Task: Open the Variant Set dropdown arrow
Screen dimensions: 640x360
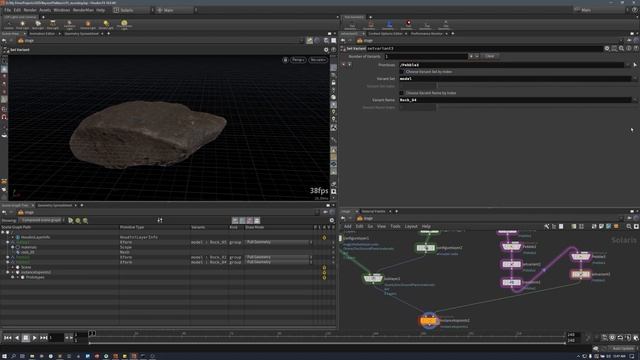Action: tap(635, 78)
